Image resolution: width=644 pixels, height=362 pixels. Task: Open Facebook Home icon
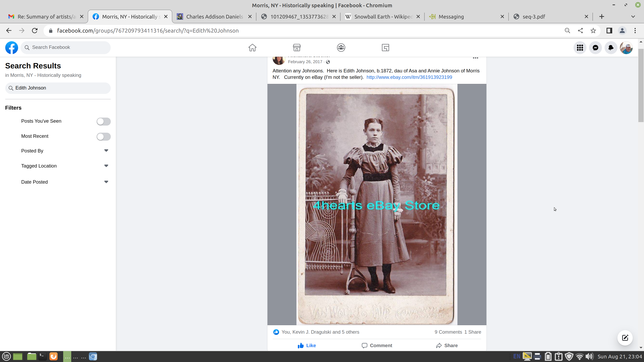click(252, 47)
